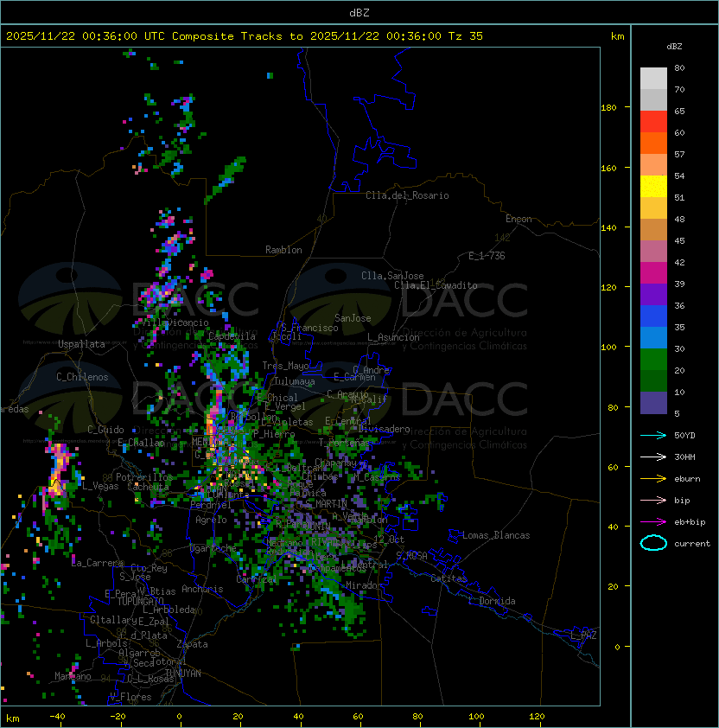Click the 'dBZ' title at the top
Viewport: 719px width, 728px height.
coord(359,13)
